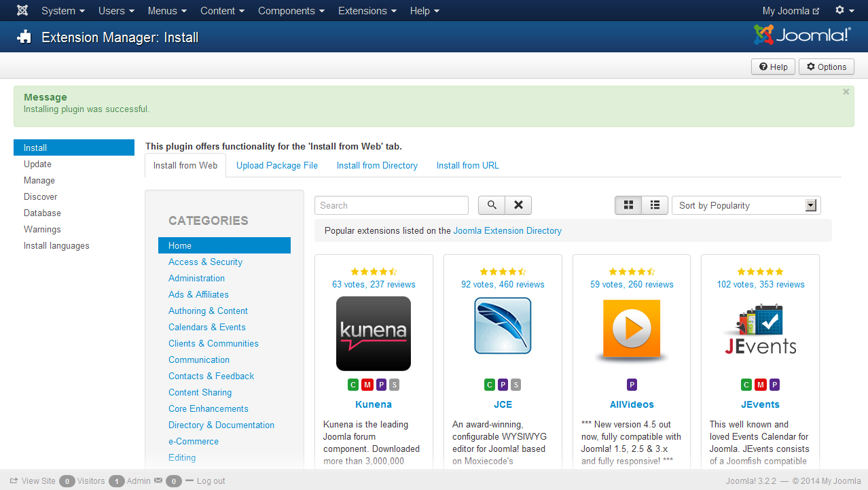
Task: Open AllVideos' 59 votes, 260 reviews link
Action: pos(632,284)
